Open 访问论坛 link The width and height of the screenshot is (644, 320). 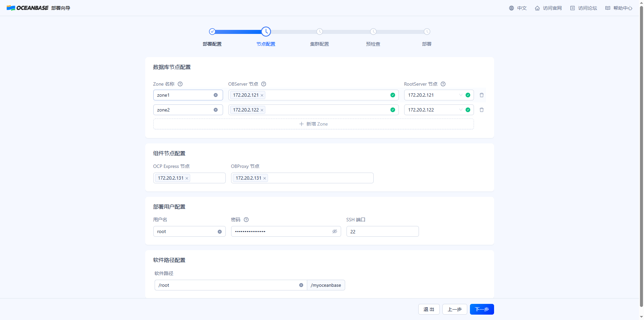pos(584,8)
